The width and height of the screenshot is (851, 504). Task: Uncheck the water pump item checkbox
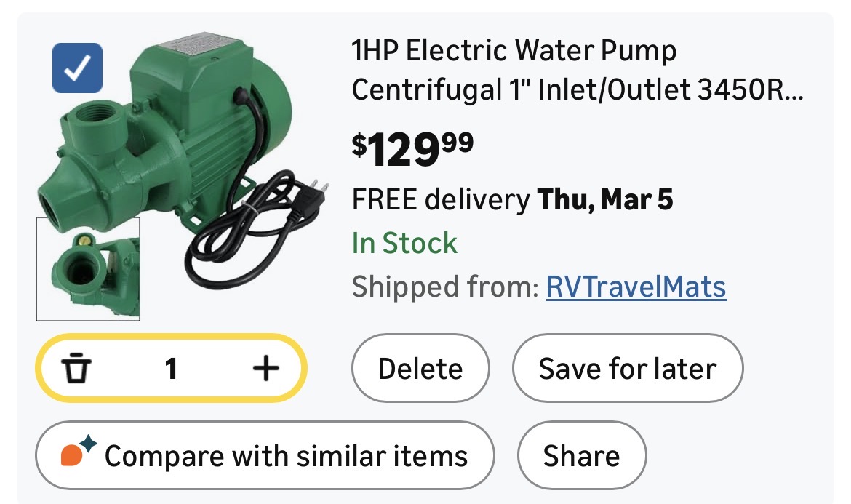77,68
